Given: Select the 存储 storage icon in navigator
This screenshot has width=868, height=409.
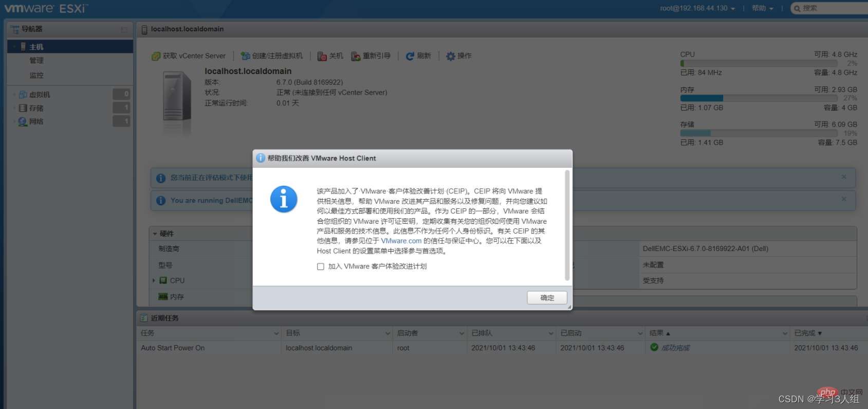Looking at the screenshot, I should point(23,108).
